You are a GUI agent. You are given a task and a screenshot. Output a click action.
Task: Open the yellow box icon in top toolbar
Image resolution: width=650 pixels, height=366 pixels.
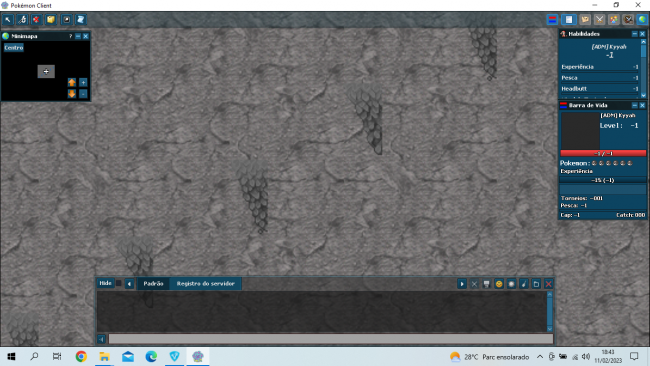point(51,19)
